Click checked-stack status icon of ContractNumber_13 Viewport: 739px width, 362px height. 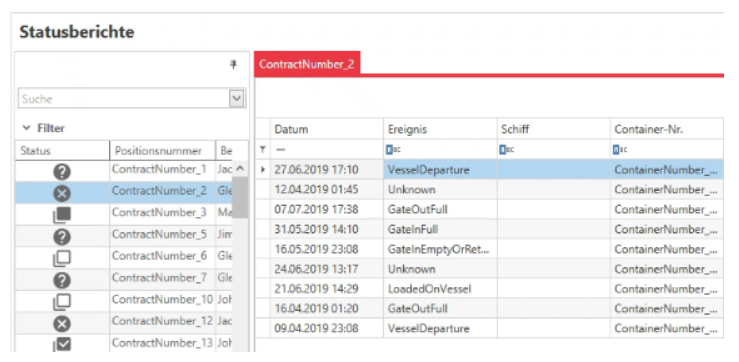[62, 345]
